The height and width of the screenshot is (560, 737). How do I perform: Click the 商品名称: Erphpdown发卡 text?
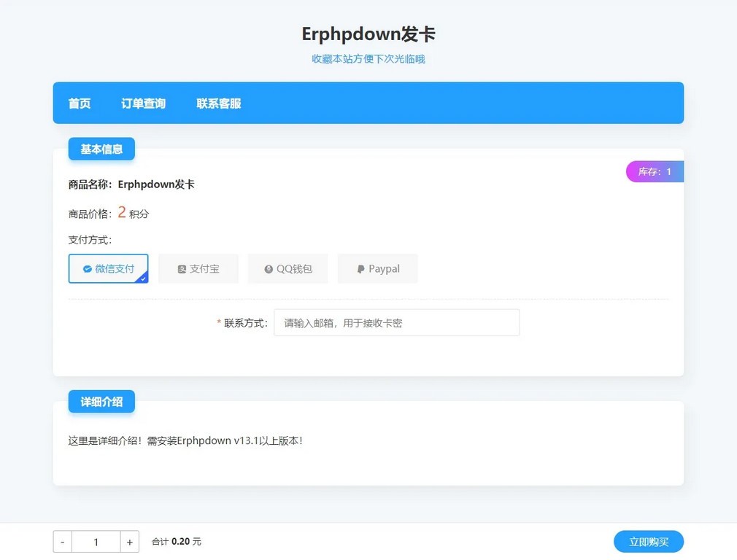(x=131, y=184)
